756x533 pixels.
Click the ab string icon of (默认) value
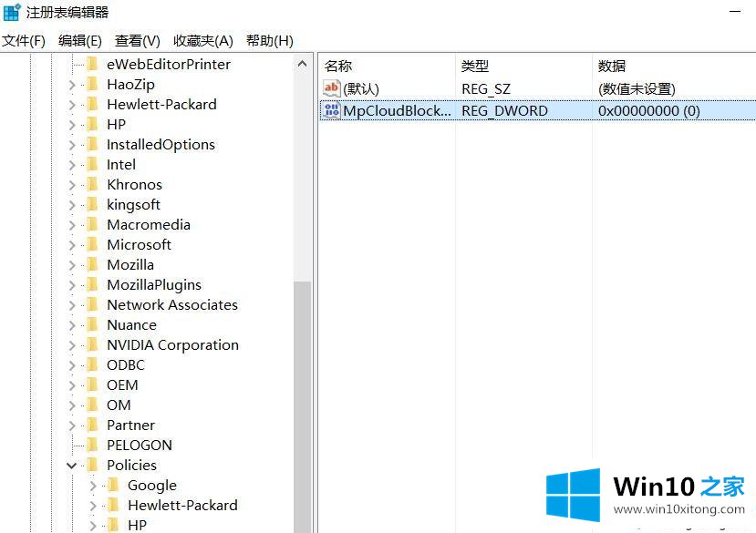pyautogui.click(x=332, y=88)
